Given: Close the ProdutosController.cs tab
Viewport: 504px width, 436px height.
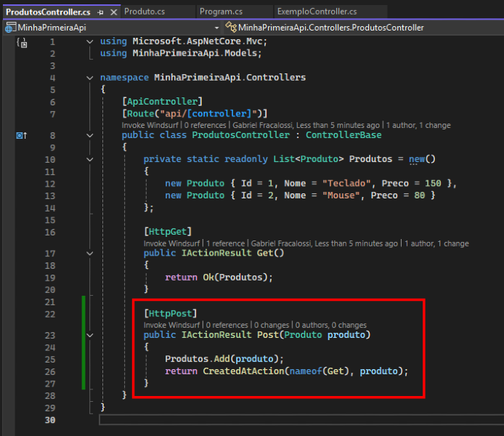Looking at the screenshot, I should coord(113,12).
